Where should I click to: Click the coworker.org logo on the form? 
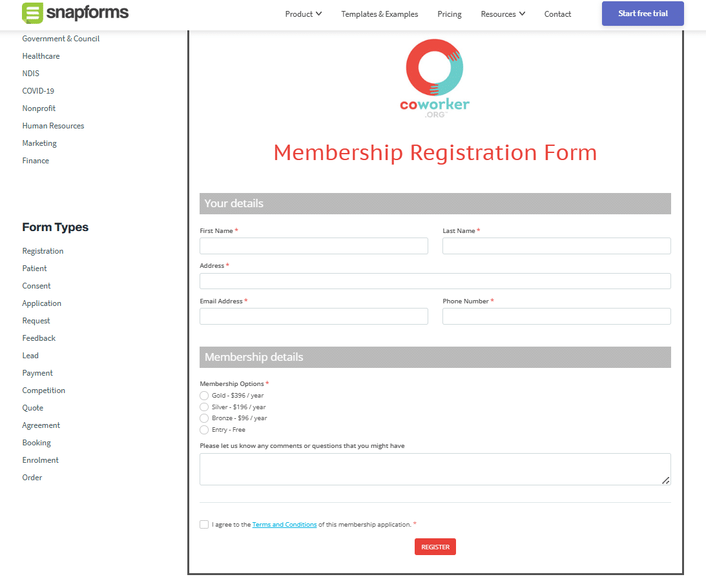click(x=435, y=77)
